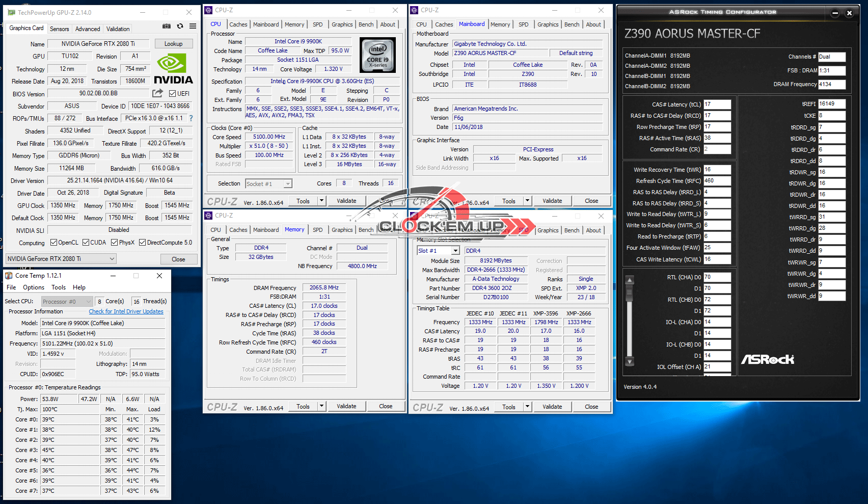Click the GPU-Z refresh icon
This screenshot has height=504, width=868.
(x=180, y=26)
